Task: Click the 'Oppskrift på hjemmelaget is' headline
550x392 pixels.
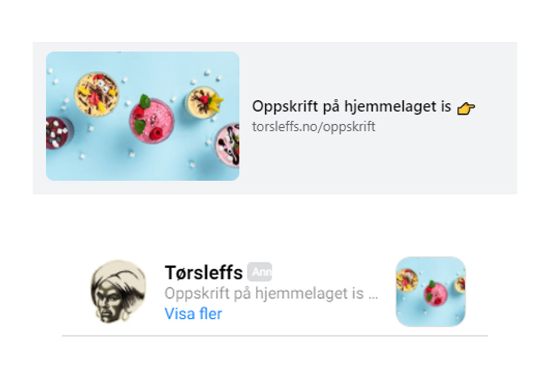Action: click(351, 106)
